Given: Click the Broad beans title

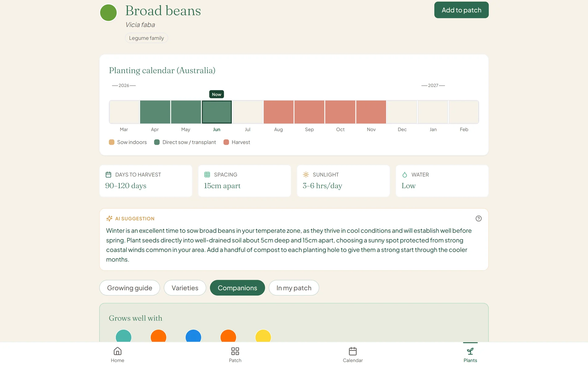Looking at the screenshot, I should tap(163, 11).
